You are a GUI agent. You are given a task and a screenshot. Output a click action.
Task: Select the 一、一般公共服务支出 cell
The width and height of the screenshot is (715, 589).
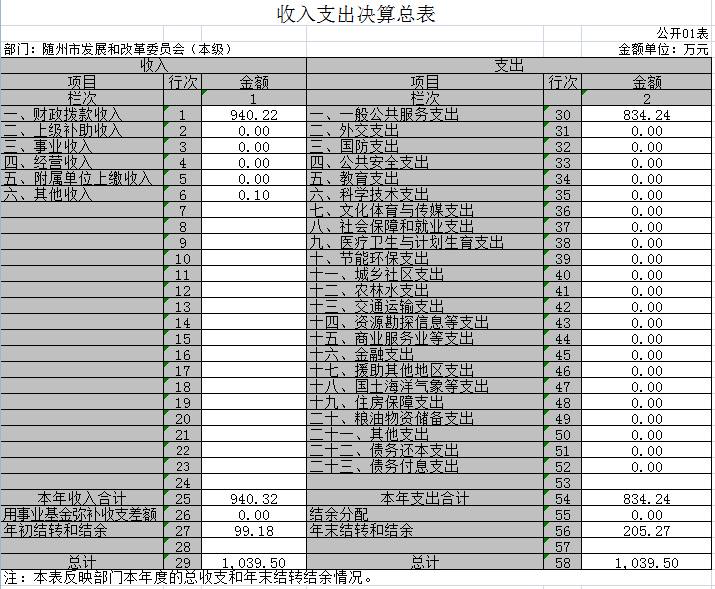click(424, 115)
